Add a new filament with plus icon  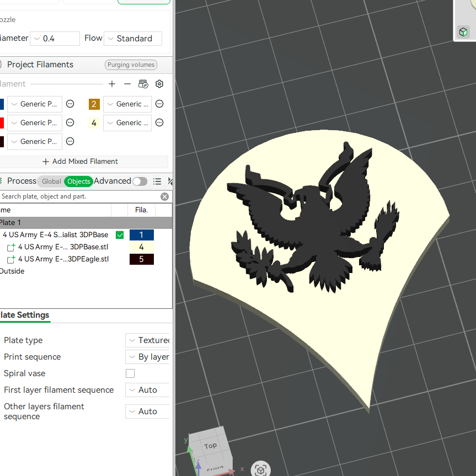pyautogui.click(x=112, y=84)
